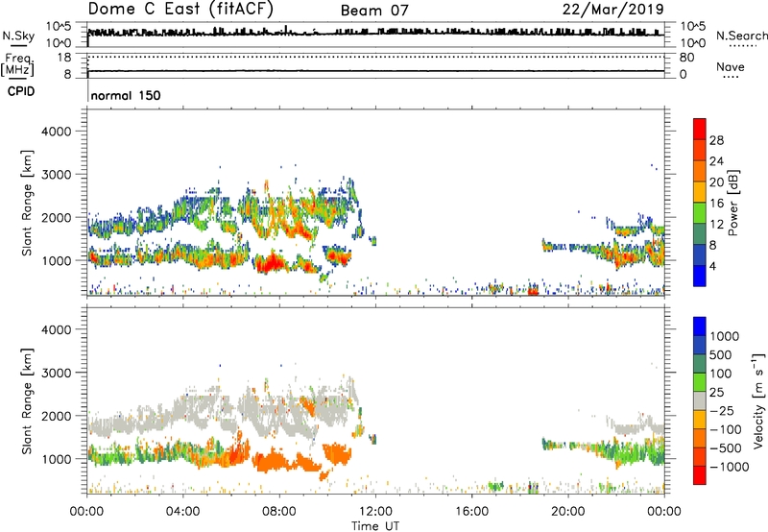Select the 'Freq. [MHz]' axis label

[18, 64]
